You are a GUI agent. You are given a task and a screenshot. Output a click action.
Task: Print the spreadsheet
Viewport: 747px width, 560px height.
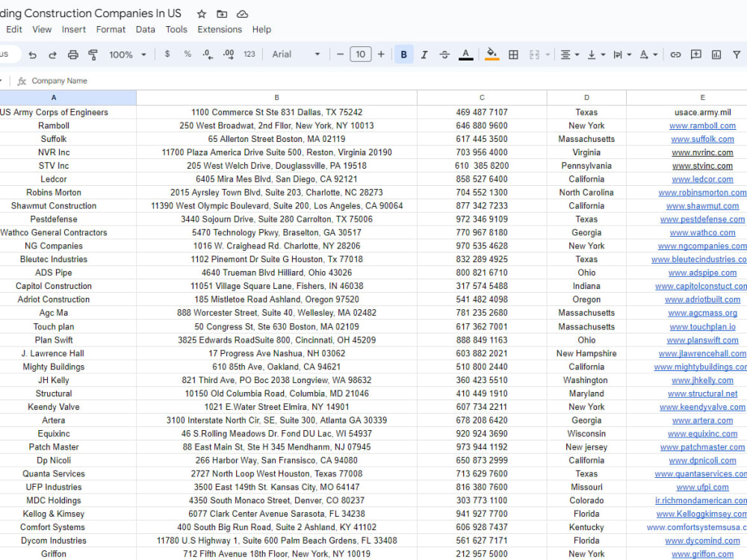coord(73,55)
